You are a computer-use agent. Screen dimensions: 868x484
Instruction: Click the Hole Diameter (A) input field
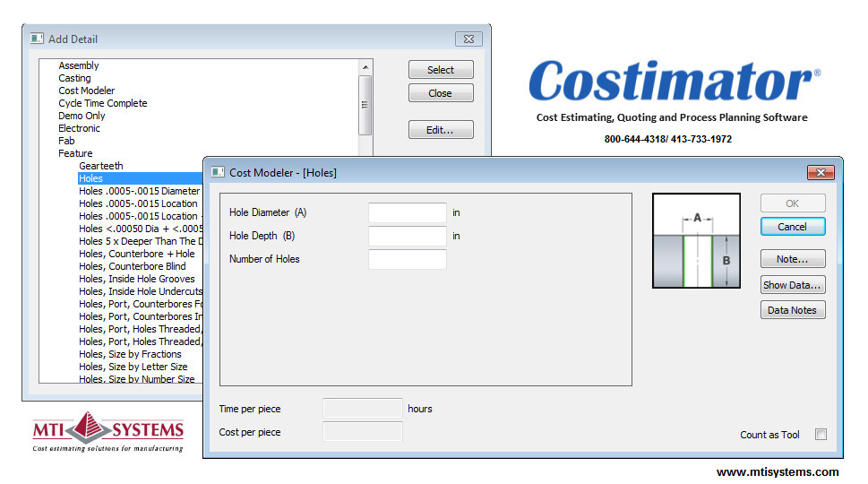coord(407,213)
